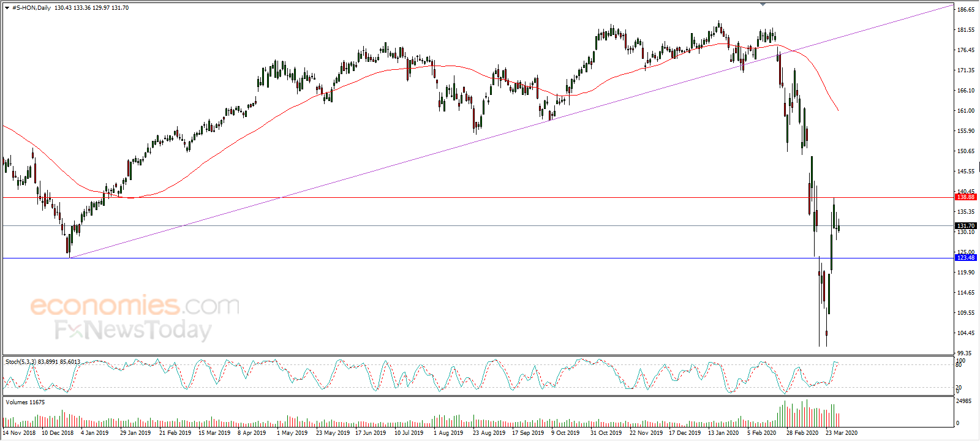Click the 22 Nov 2019 date label
Image resolution: width=980 pixels, height=441 pixels.
pyautogui.click(x=646, y=433)
